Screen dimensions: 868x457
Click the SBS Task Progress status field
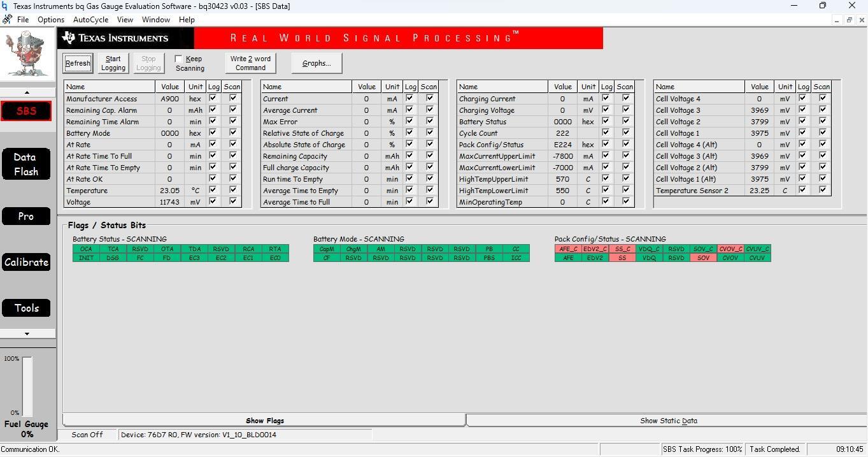pos(702,449)
